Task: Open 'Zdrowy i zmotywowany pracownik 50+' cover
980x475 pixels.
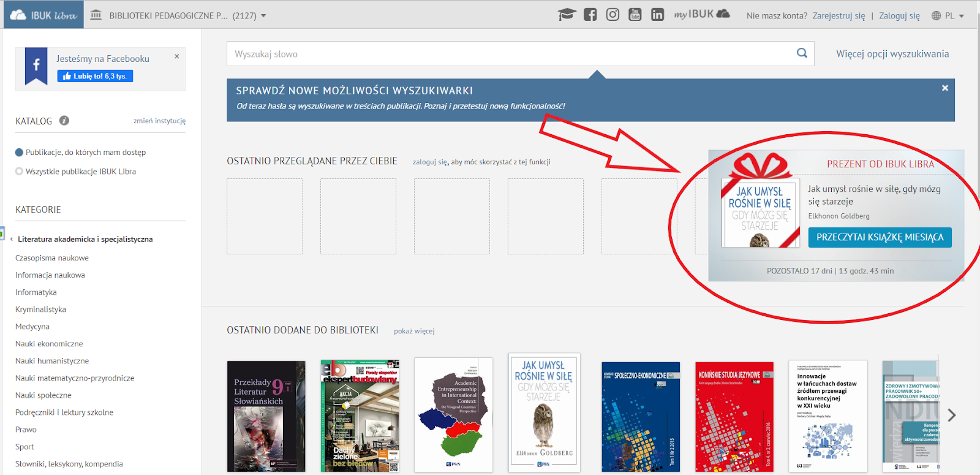Action: click(x=910, y=416)
